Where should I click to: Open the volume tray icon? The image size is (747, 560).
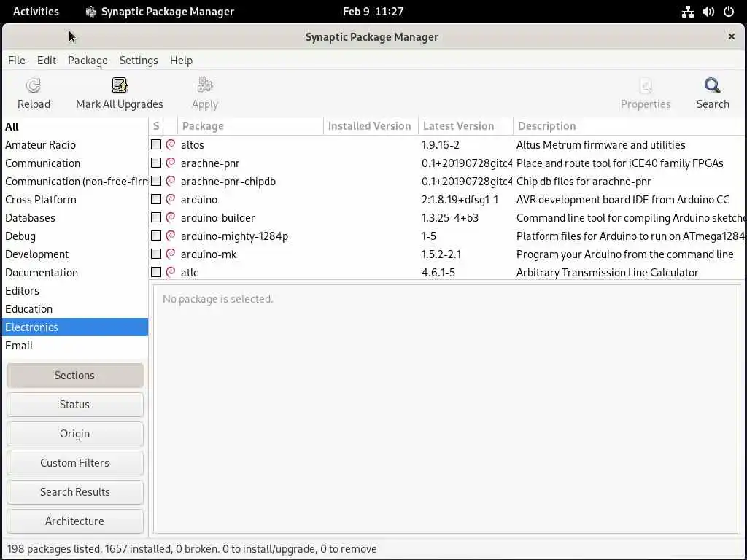click(x=708, y=12)
